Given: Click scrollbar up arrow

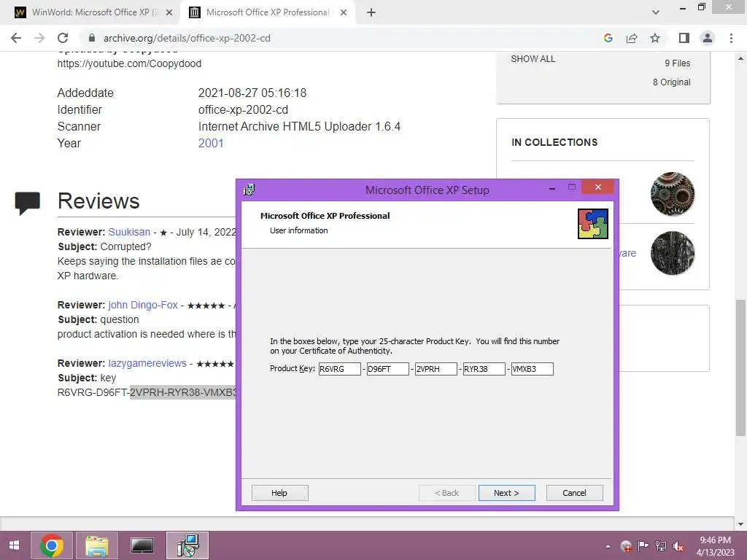Looking at the screenshot, I should point(740,58).
